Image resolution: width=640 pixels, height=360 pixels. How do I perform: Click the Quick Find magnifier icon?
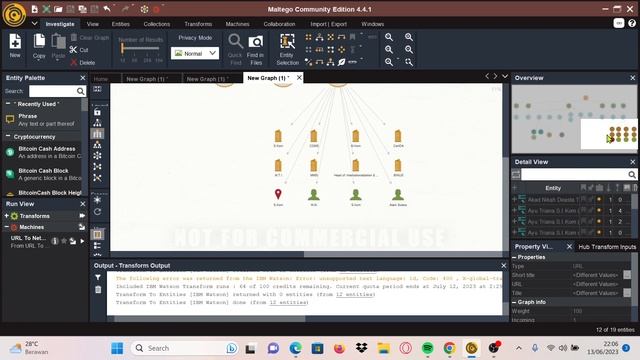click(x=235, y=42)
